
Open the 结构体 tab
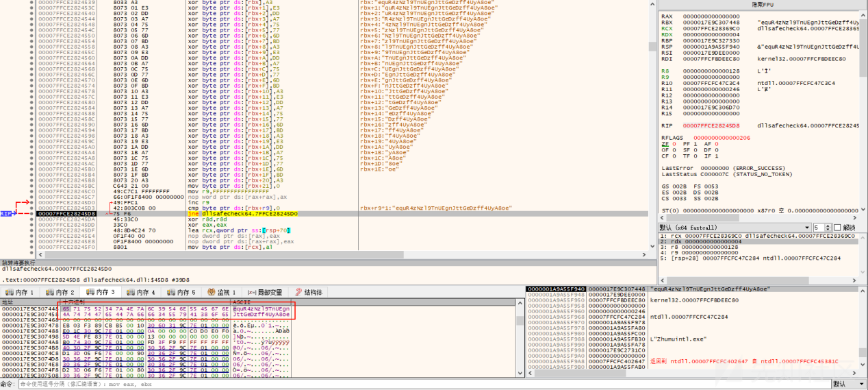tap(307, 292)
